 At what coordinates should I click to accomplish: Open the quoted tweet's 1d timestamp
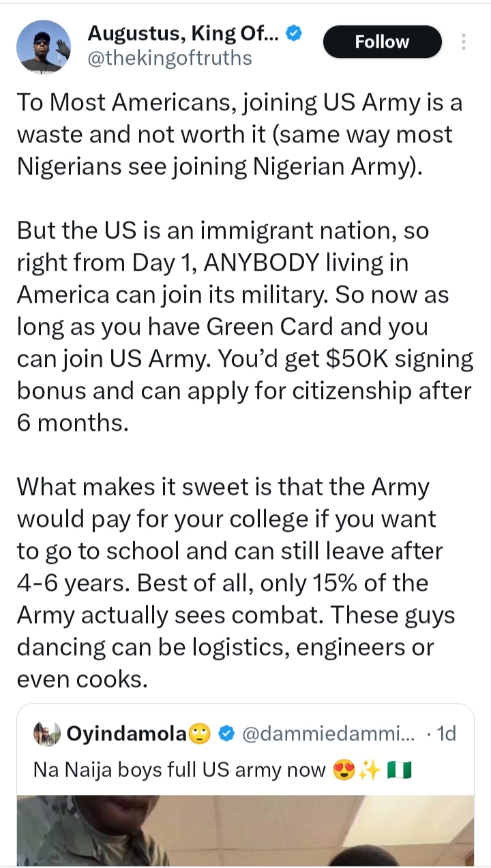(x=447, y=734)
